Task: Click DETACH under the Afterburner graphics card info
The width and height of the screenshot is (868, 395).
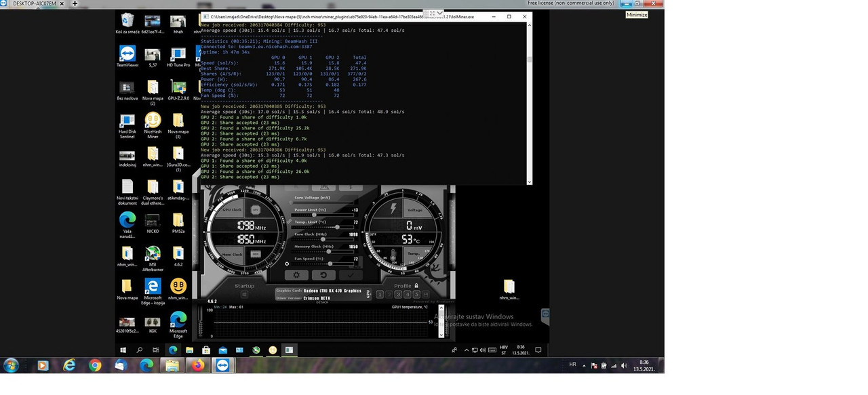Action: tap(323, 302)
